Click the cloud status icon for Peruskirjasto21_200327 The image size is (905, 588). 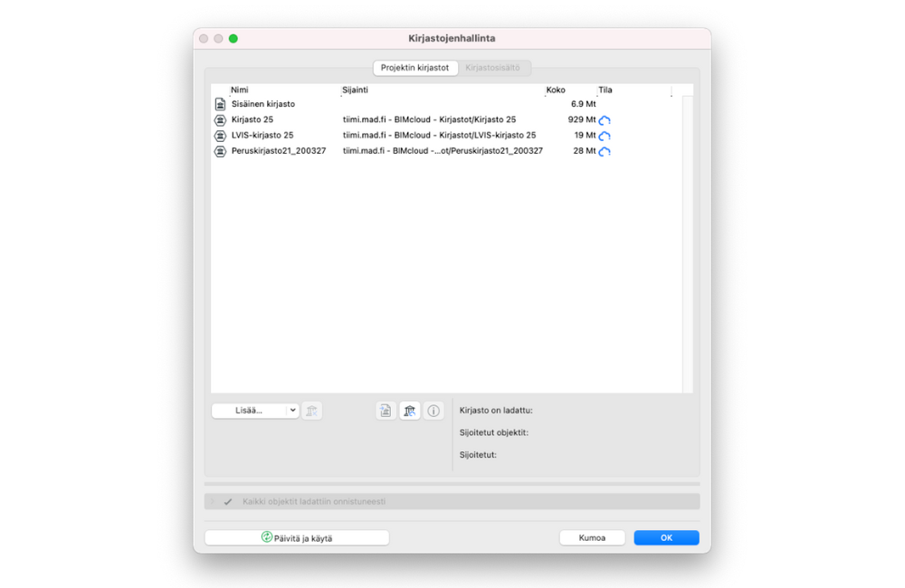(605, 151)
